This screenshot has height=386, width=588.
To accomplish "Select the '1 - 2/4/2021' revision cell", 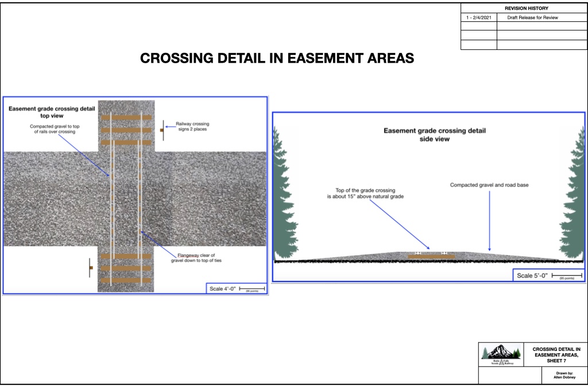I will pos(479,18).
